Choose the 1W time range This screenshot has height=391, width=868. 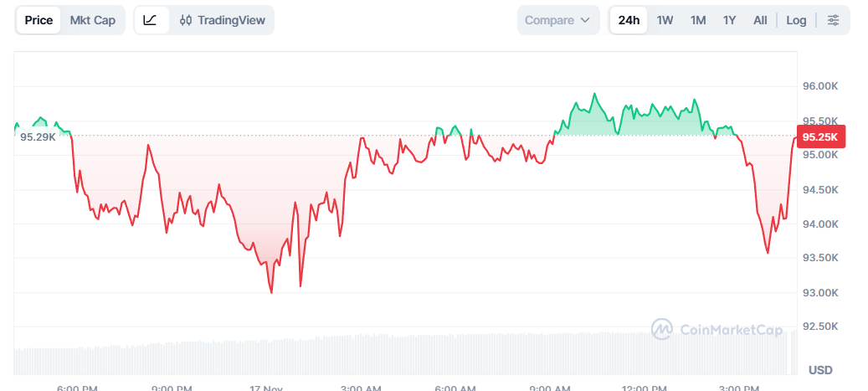click(x=665, y=20)
